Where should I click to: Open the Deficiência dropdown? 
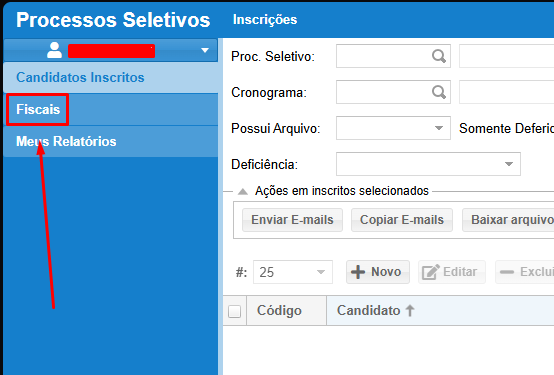point(428,164)
